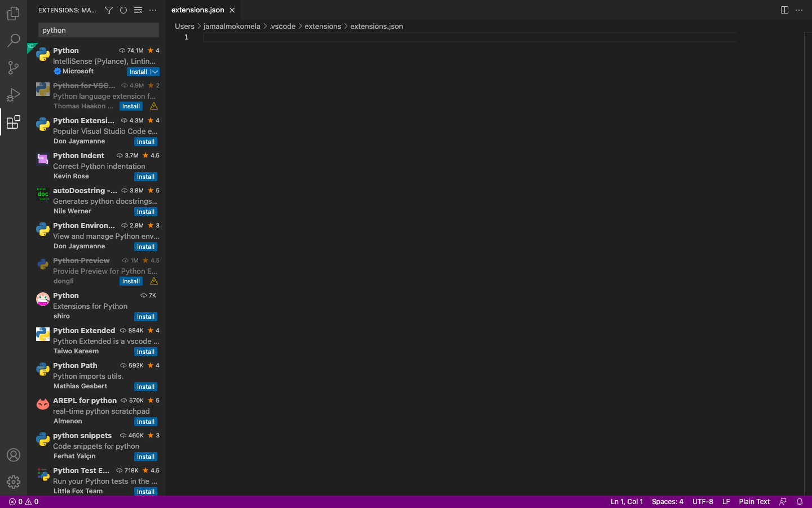Open the Manage gear menu
Screen dimensions: 812x508
tap(14, 481)
